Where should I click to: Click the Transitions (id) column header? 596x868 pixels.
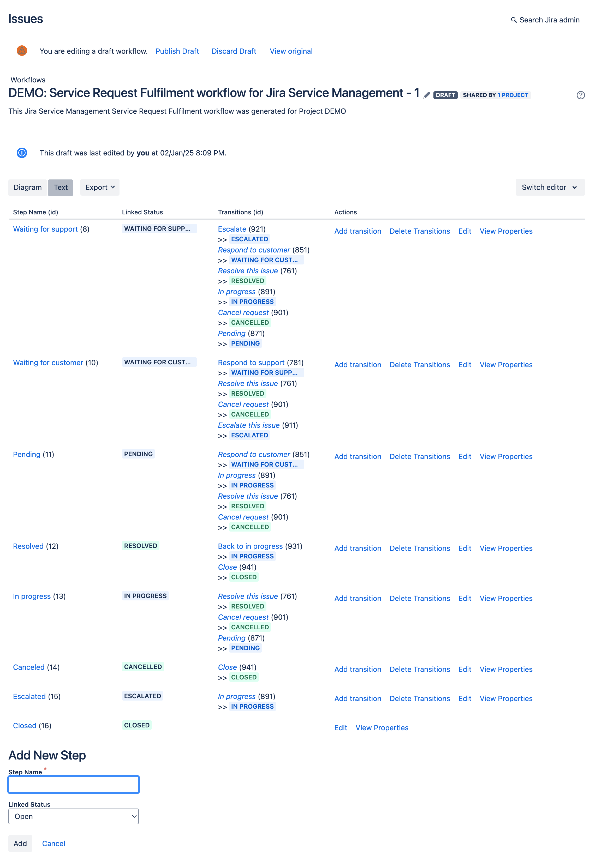point(240,212)
